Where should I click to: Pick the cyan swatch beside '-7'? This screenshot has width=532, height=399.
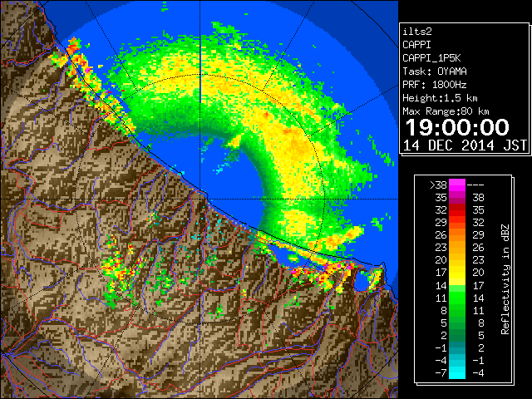[x=457, y=373]
